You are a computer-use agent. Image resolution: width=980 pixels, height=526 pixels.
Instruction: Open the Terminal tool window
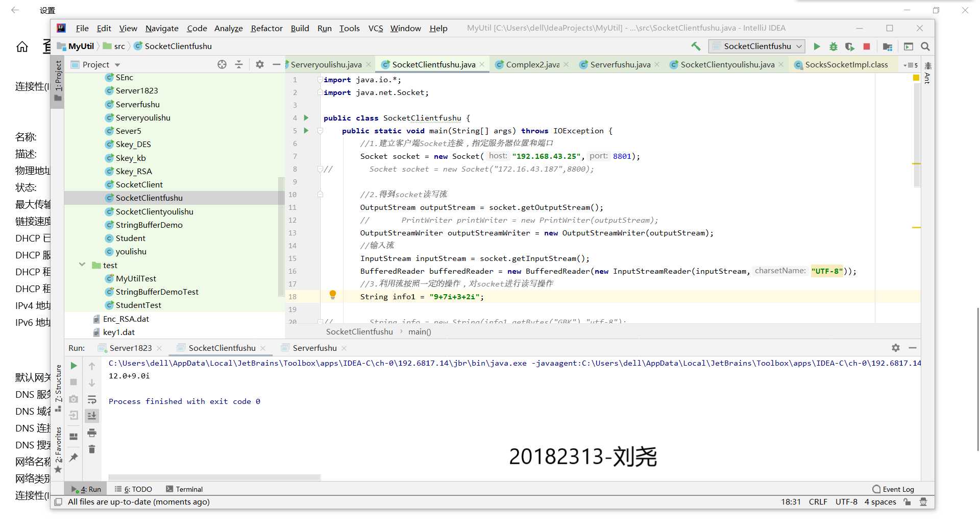point(184,489)
